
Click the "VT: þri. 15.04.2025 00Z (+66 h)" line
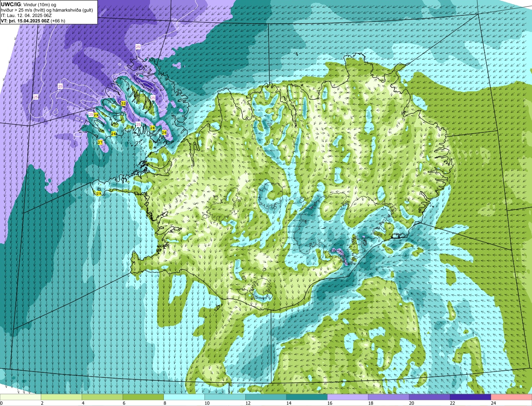pyautogui.click(x=32, y=21)
